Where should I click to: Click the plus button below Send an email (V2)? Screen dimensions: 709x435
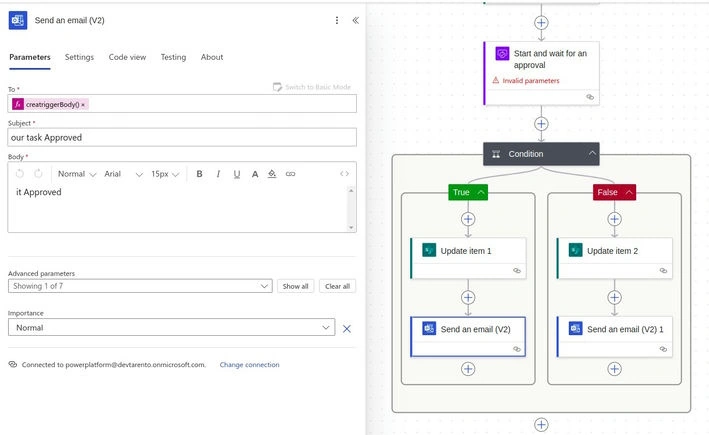pyautogui.click(x=468, y=369)
